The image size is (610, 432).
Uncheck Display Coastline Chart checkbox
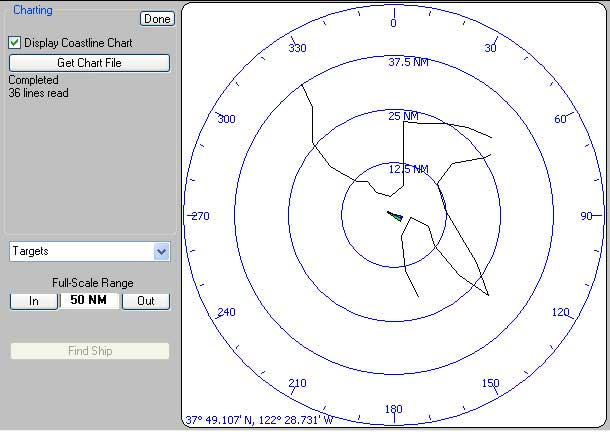pyautogui.click(x=14, y=42)
